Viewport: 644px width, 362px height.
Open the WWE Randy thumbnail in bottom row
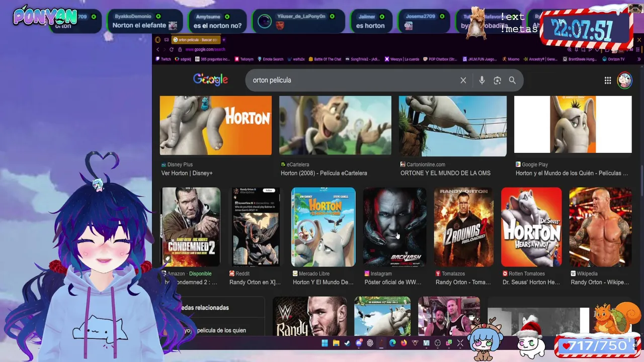[x=310, y=316]
